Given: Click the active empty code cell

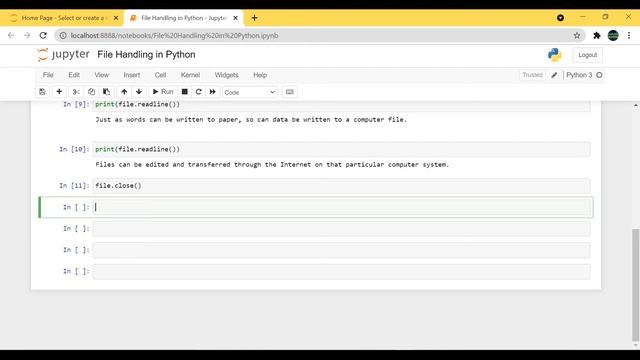Looking at the screenshot, I should 341,207.
